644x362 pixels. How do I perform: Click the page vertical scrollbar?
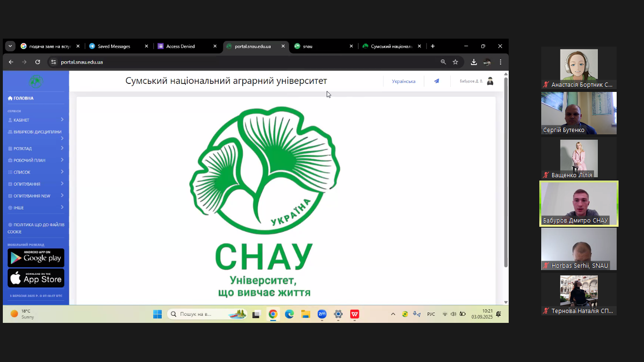pos(506,172)
